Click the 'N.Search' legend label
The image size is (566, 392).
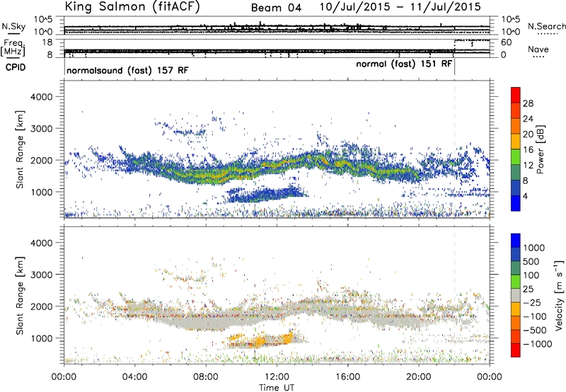click(x=546, y=26)
